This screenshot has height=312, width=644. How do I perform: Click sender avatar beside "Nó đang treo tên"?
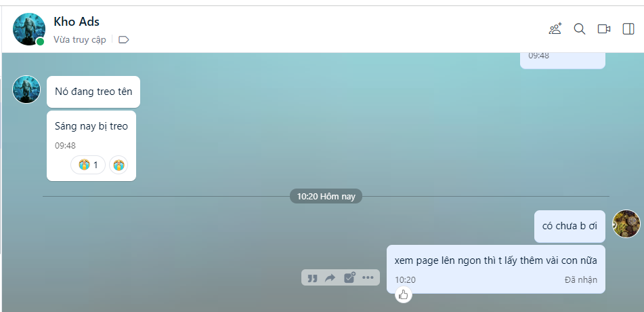point(26,90)
